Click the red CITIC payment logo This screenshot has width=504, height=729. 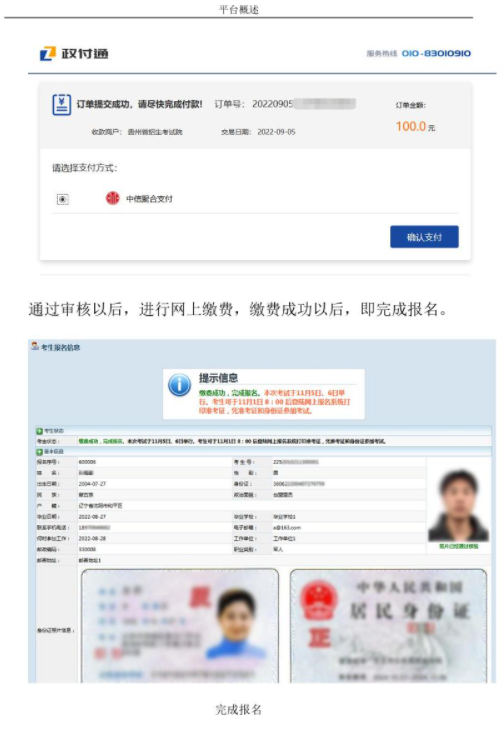click(113, 199)
